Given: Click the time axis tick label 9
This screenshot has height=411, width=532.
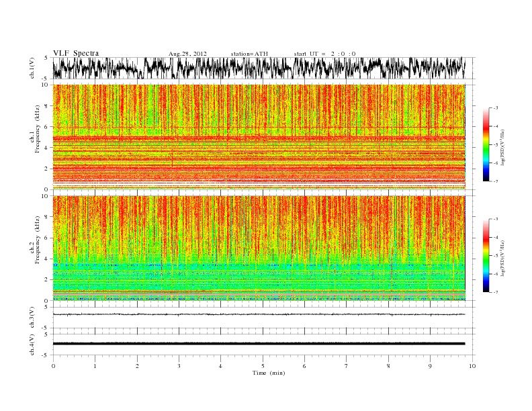Looking at the screenshot, I should pyautogui.click(x=430, y=366).
